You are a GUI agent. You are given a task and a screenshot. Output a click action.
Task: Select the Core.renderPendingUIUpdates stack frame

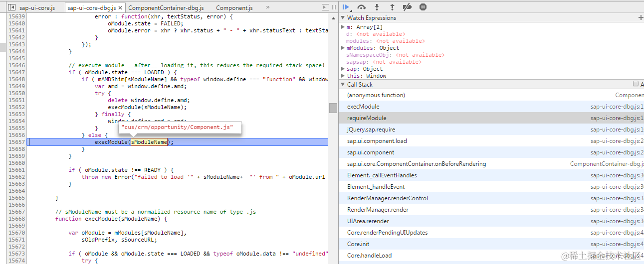pos(491,233)
